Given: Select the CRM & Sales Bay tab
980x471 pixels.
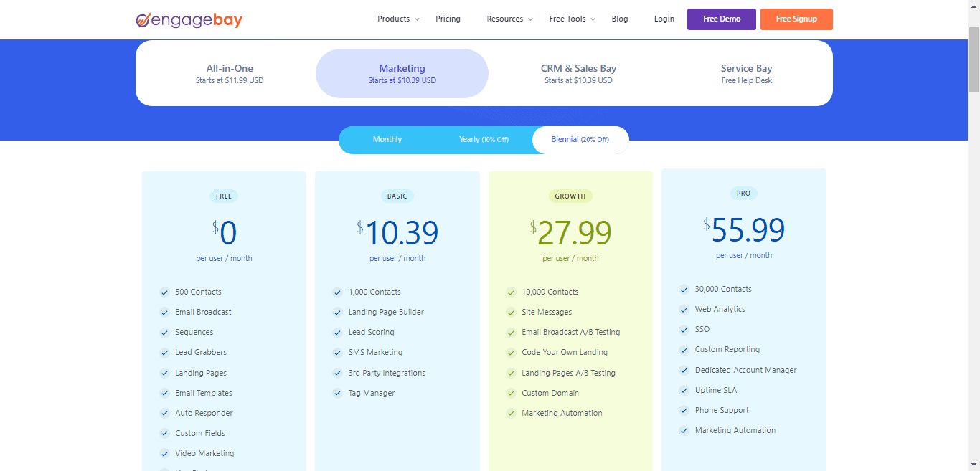Looking at the screenshot, I should click(578, 73).
